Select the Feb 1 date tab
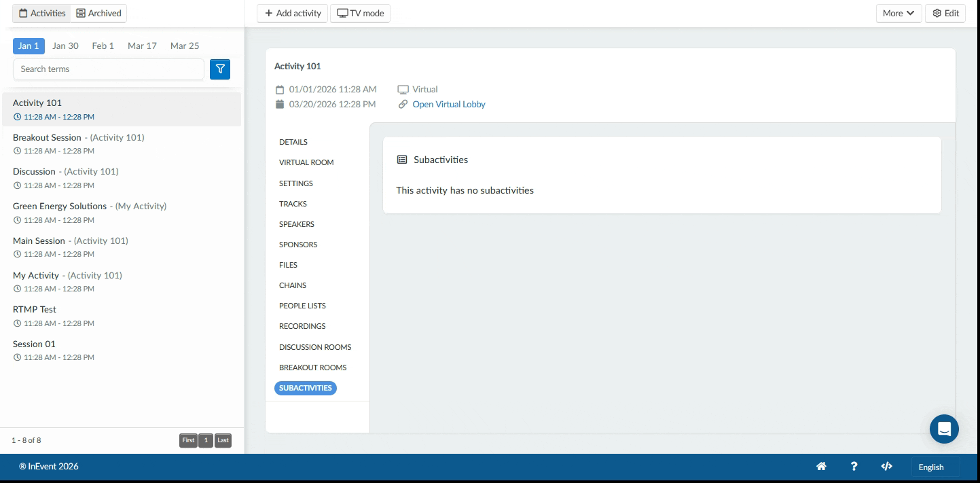The image size is (980, 483). 103,46
